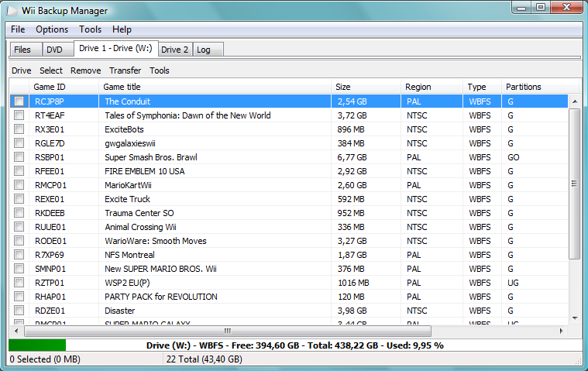Close the Wii Backup Manager window
588x371 pixels.
(x=566, y=7)
